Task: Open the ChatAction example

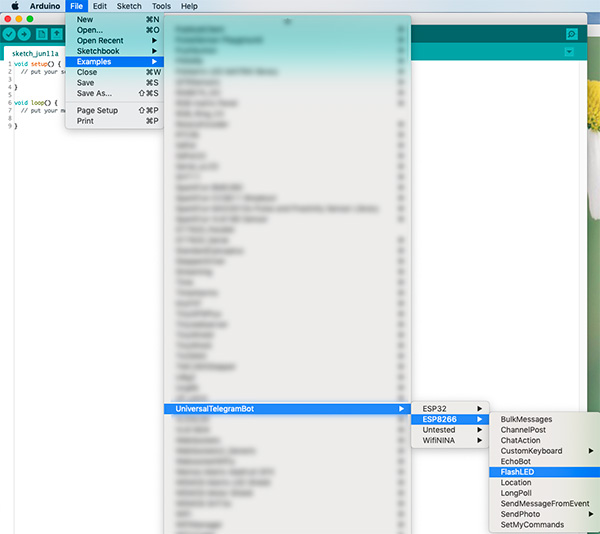Action: (545, 441)
